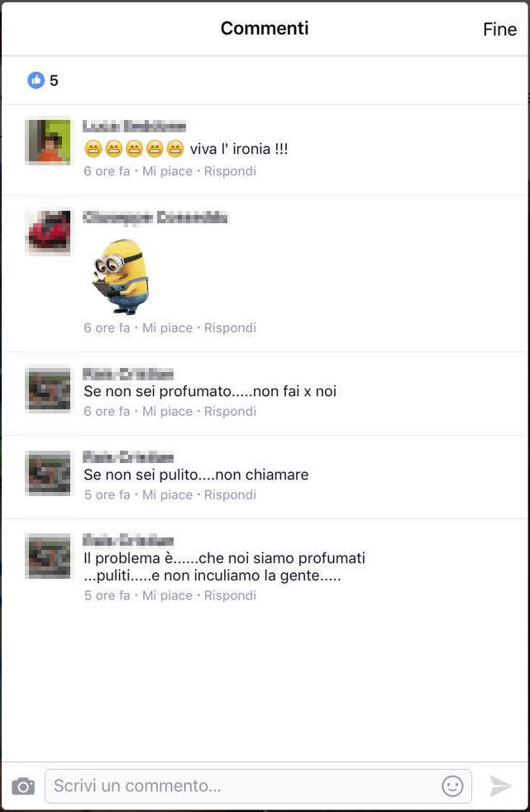Viewport: 530px width, 812px height.
Task: Like the 'Il problema è' comment
Action: pyautogui.click(x=167, y=595)
